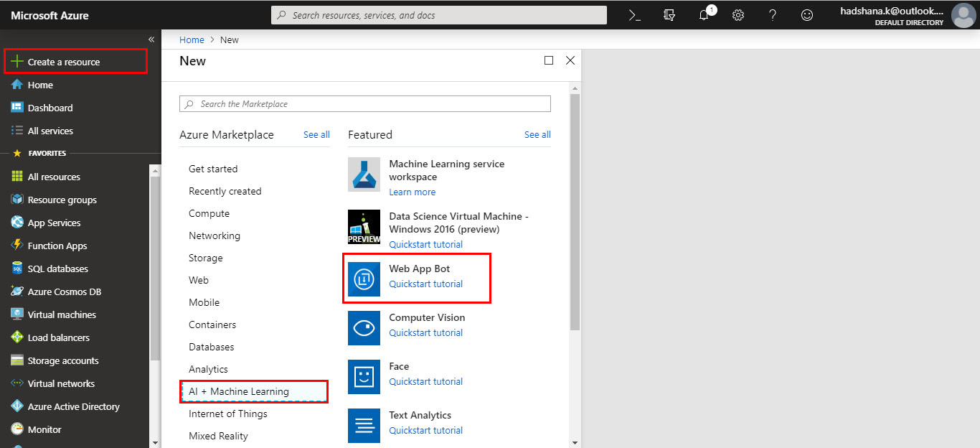Click the Computer Vision eye icon
980x448 pixels.
click(x=364, y=328)
